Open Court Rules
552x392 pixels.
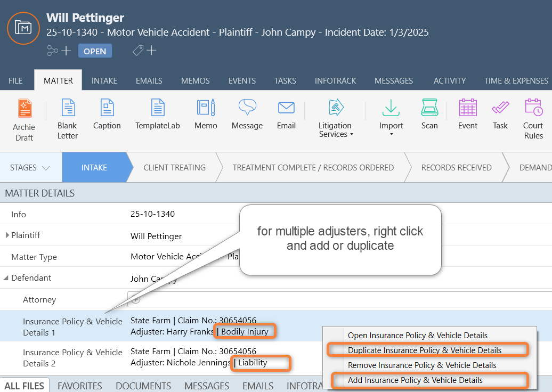(x=533, y=119)
